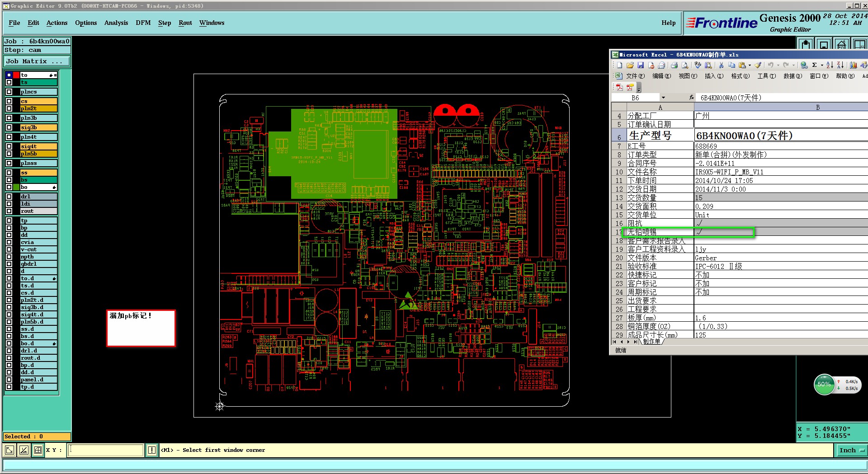Open the Analysis menu
Viewport: 868px width, 474px height.
tap(116, 23)
